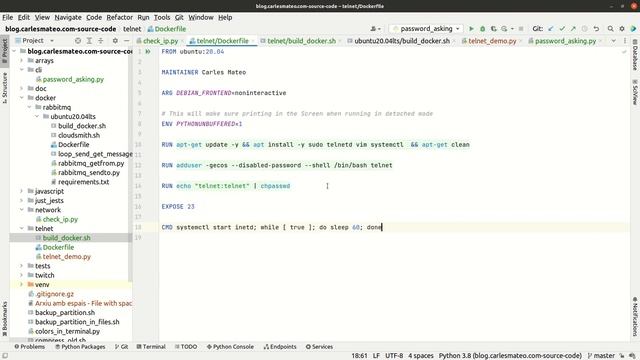640x360 pixels.
Task: Open the Refactor menu
Action: (119, 17)
